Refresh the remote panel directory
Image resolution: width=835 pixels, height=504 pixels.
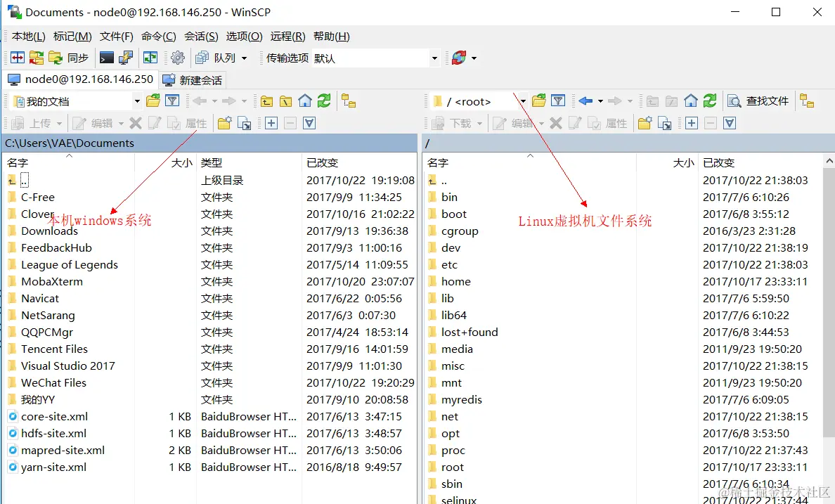pos(710,101)
